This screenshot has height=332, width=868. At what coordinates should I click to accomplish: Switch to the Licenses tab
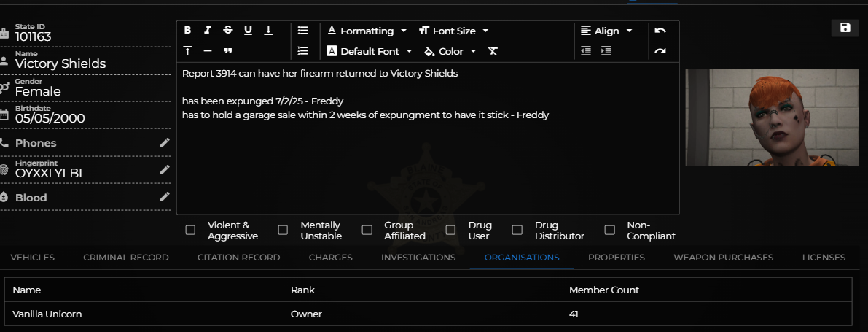pyautogui.click(x=824, y=257)
